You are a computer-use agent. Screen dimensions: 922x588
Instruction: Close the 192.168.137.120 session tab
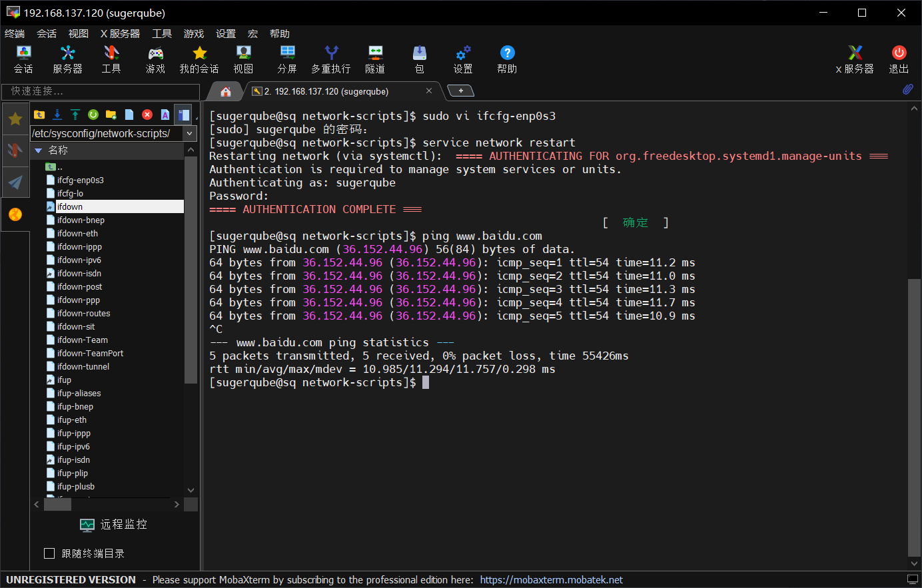coord(429,91)
